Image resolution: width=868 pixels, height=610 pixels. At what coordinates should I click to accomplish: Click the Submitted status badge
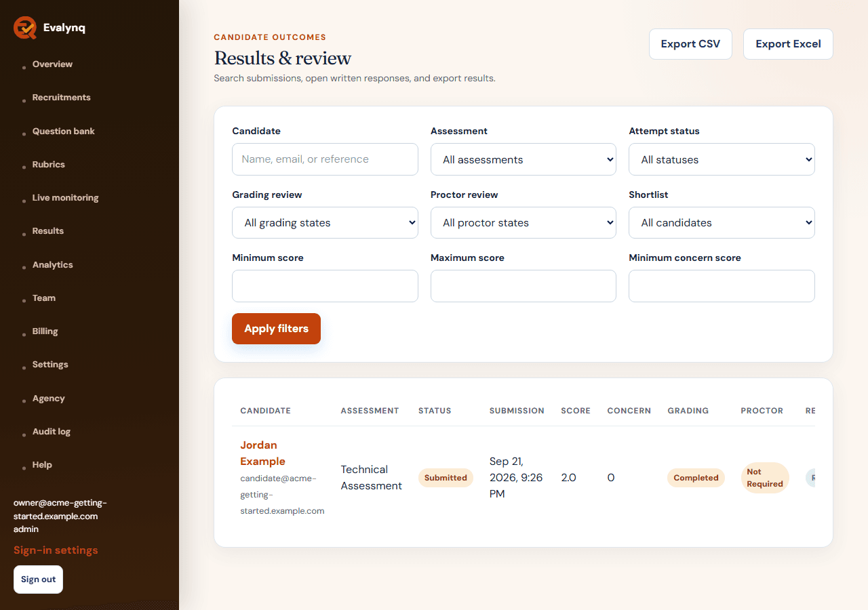click(446, 478)
